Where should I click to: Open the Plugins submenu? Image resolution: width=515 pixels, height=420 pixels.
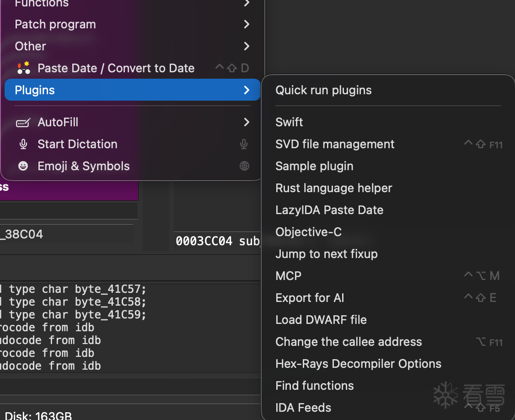pos(132,90)
